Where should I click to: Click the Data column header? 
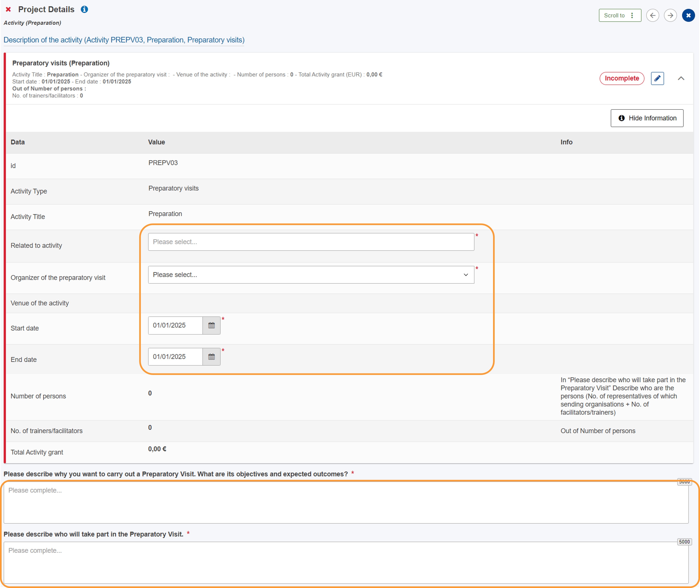pyautogui.click(x=18, y=142)
